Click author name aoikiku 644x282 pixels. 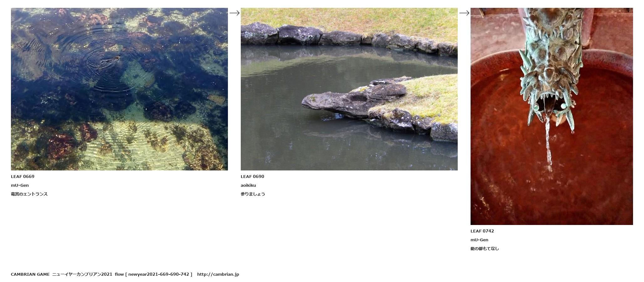point(248,185)
